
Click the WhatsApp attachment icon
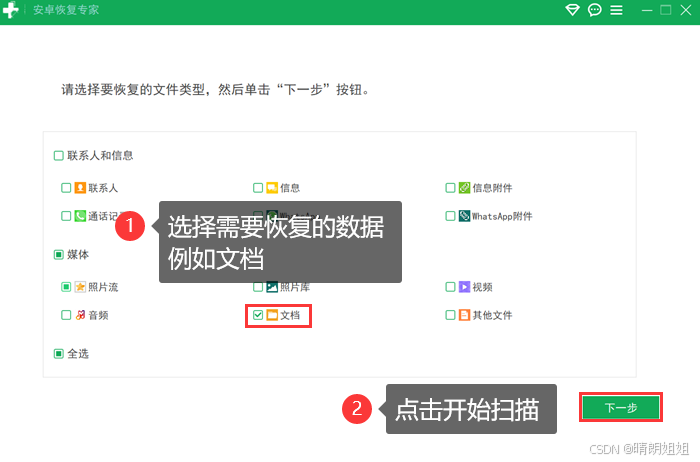pos(464,216)
